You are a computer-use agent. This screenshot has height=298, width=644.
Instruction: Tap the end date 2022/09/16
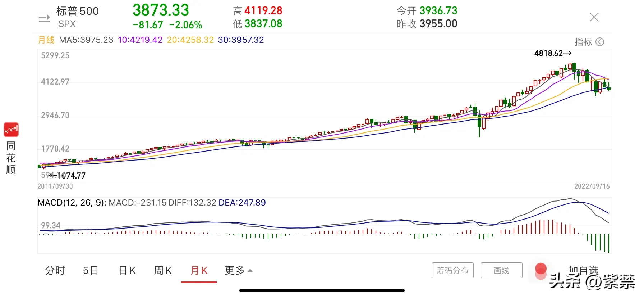click(592, 186)
